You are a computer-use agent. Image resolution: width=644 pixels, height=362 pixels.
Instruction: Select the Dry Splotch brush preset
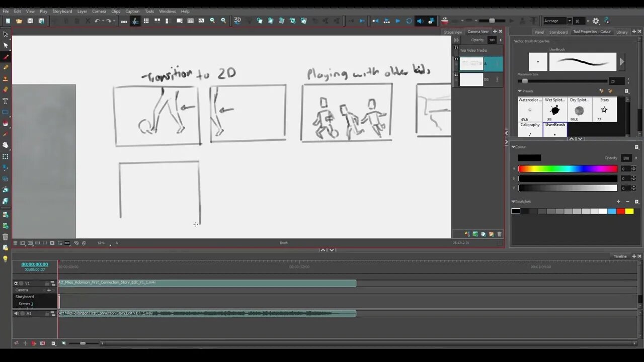point(580,109)
